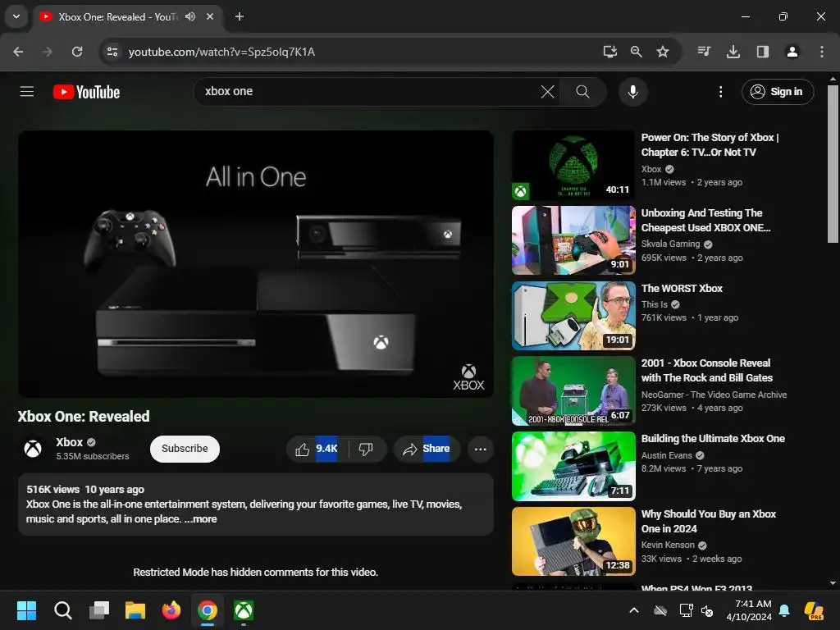Open Windows Start menu
Viewport: 840px width, 630px height.
coord(26,610)
